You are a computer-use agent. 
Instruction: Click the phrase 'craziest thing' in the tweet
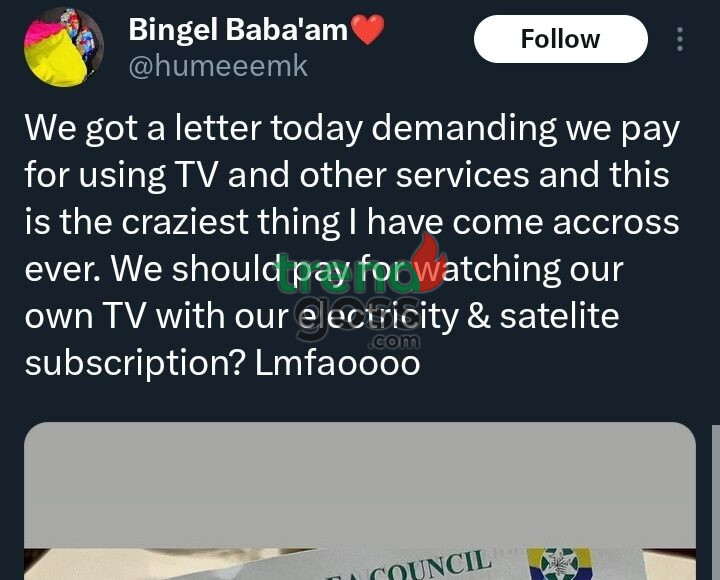point(231,223)
